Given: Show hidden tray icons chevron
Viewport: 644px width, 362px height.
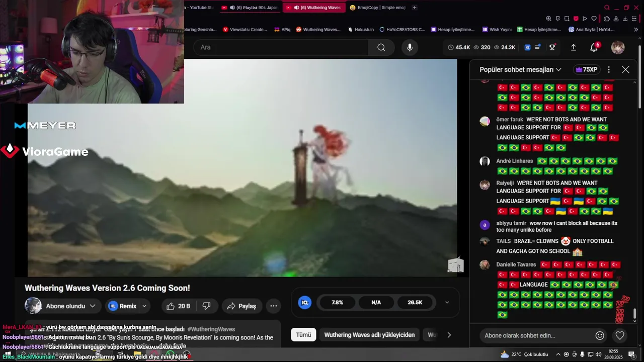Looking at the screenshot, I should click(x=557, y=354).
